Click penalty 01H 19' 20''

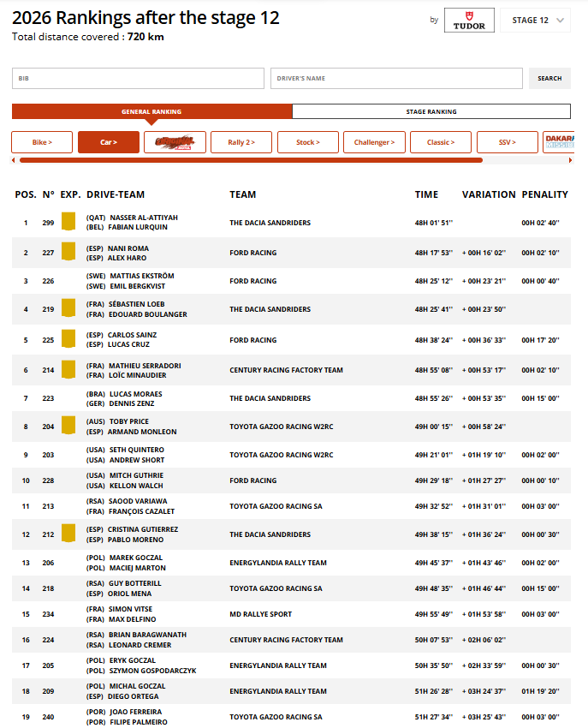click(x=540, y=691)
